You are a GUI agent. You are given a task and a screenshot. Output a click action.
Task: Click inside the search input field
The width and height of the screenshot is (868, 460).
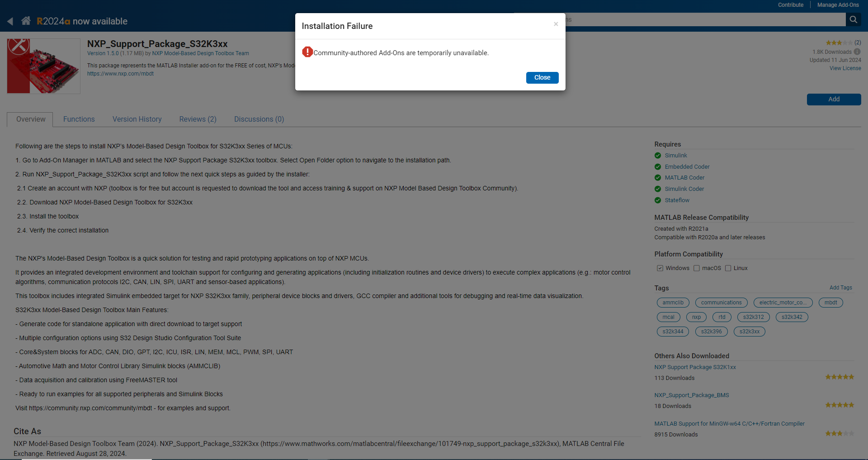pyautogui.click(x=678, y=19)
